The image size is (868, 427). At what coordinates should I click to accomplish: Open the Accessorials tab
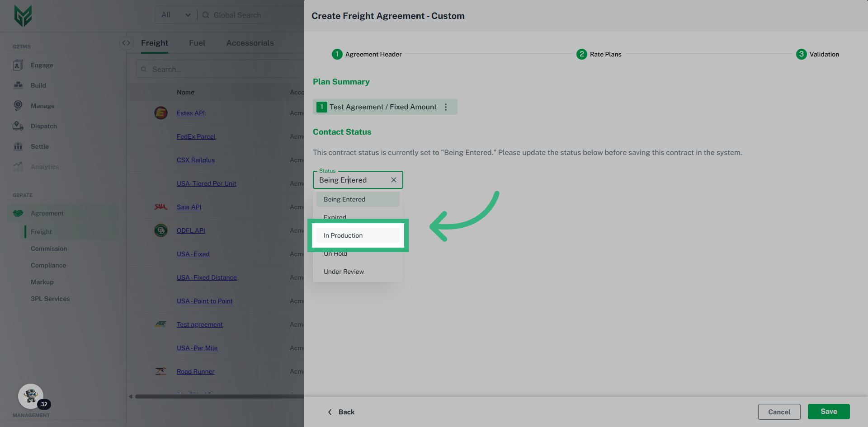[x=250, y=43]
